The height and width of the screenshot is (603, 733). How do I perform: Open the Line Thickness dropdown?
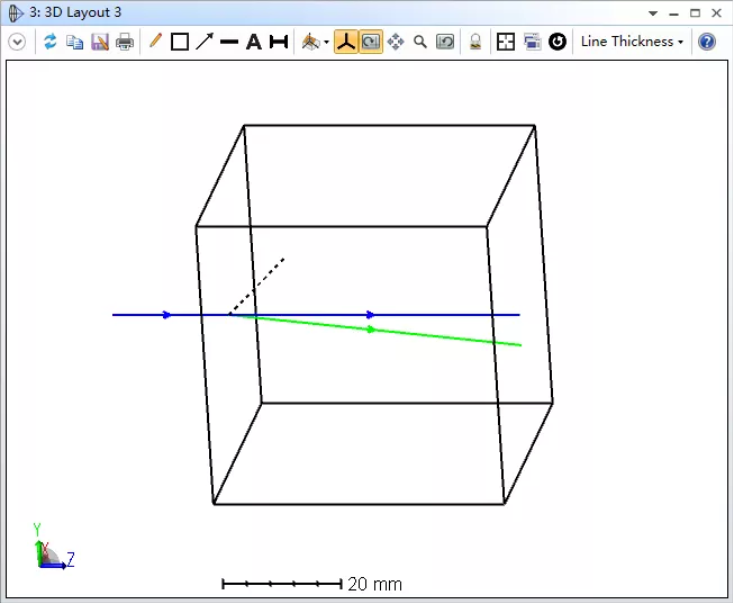[x=632, y=42]
